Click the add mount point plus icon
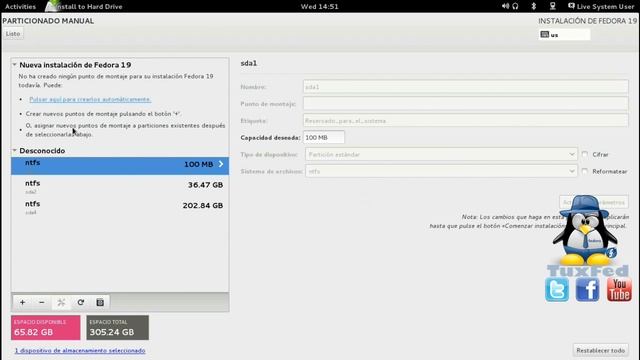The image size is (640, 360). tap(22, 302)
